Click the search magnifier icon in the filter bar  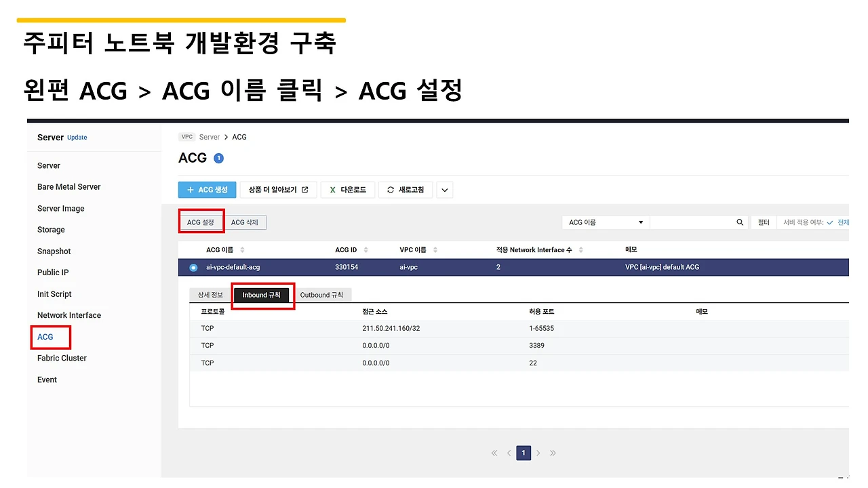point(740,222)
